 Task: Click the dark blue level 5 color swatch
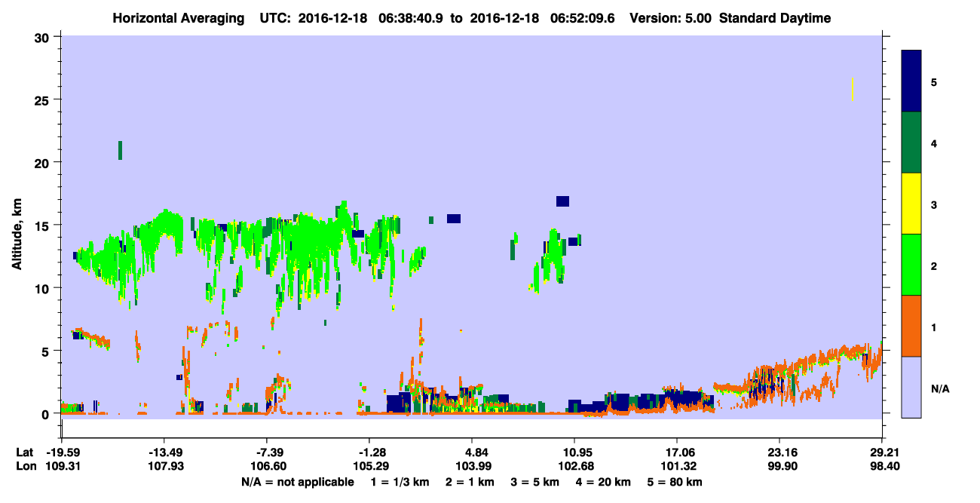click(911, 81)
